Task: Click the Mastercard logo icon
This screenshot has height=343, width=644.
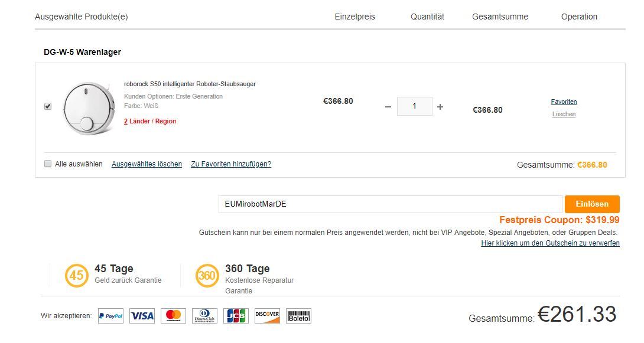Action: click(x=173, y=316)
